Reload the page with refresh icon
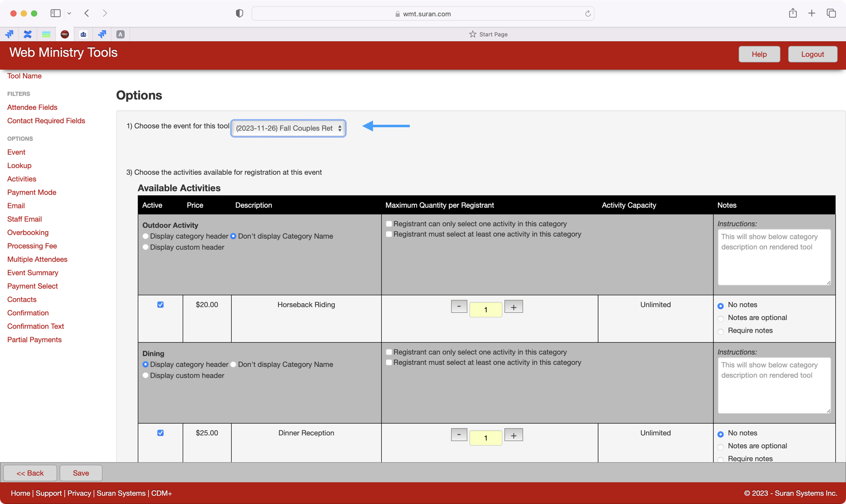846x504 pixels. [587, 14]
